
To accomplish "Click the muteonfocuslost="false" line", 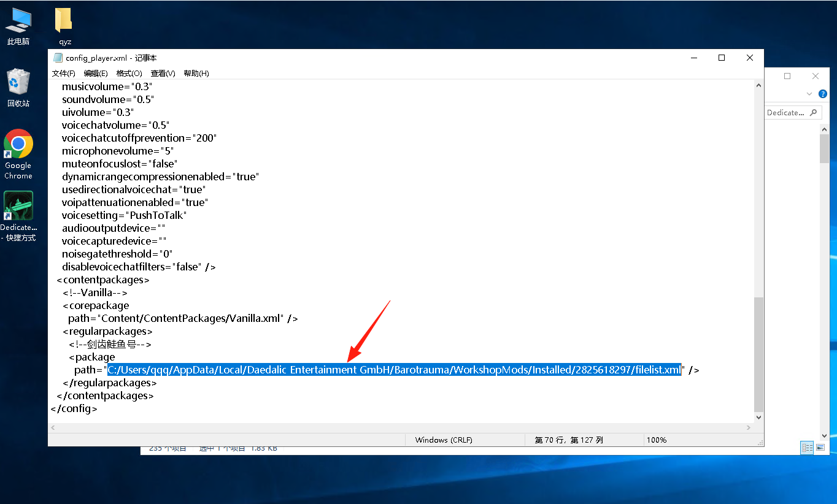I will 120,164.
